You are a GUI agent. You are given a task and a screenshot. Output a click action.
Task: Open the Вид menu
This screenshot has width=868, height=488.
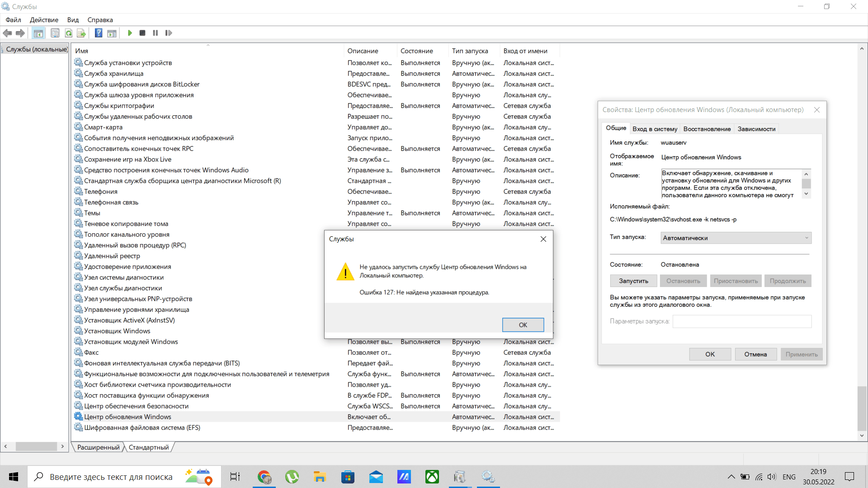73,20
